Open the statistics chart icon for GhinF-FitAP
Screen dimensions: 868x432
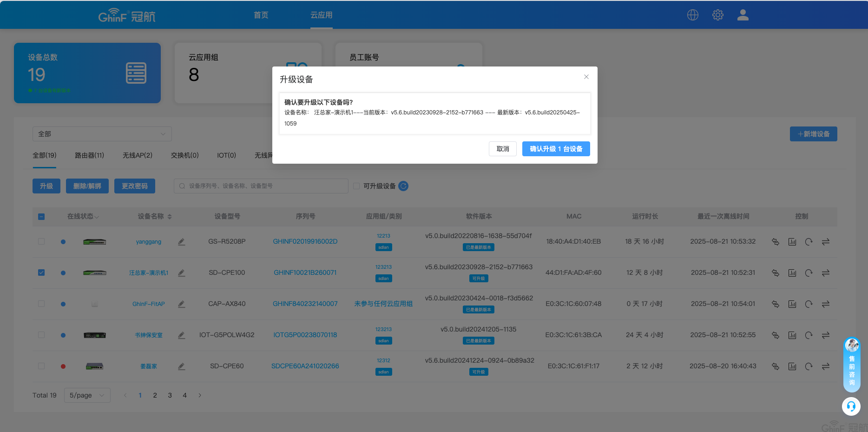pos(792,304)
